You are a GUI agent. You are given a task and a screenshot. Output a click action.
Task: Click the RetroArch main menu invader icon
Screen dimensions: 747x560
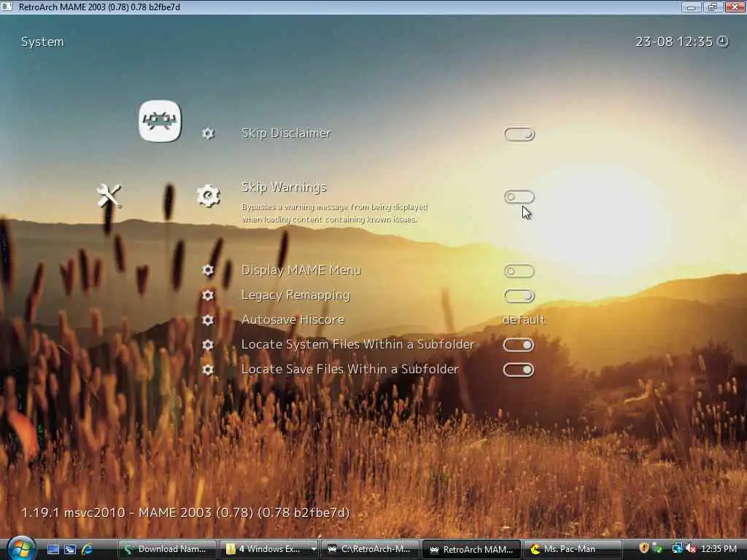[160, 121]
